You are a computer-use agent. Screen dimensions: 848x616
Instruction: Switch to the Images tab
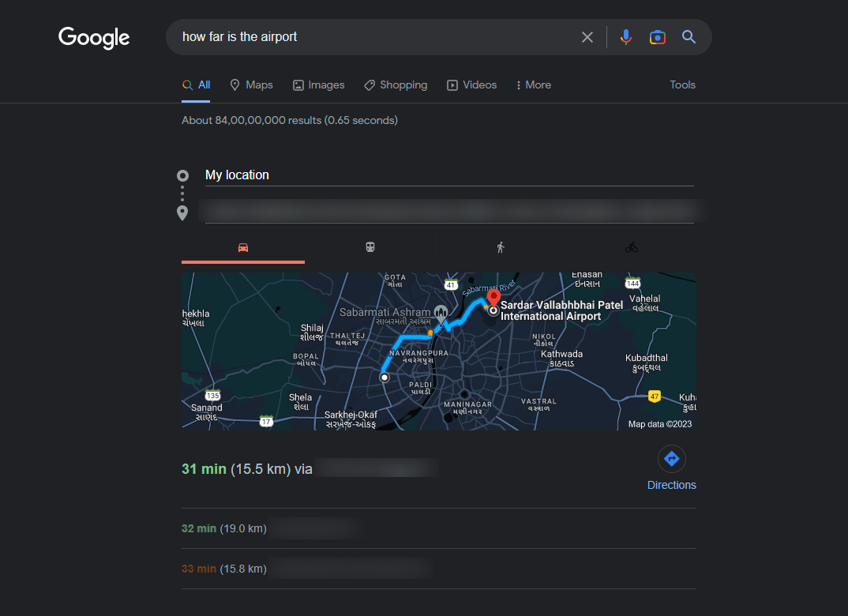click(318, 85)
